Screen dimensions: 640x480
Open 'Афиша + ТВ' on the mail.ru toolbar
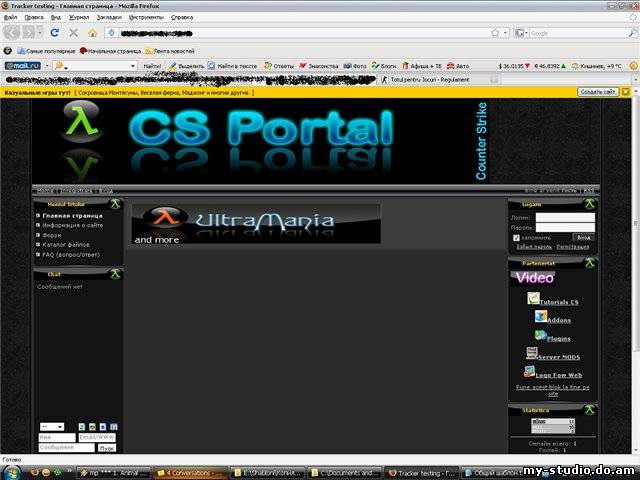click(x=422, y=66)
